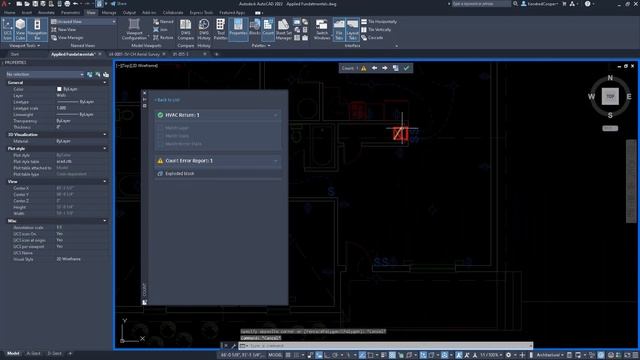Open Sheet Set Manager
This screenshot has width=640, height=360.
coord(284,29)
